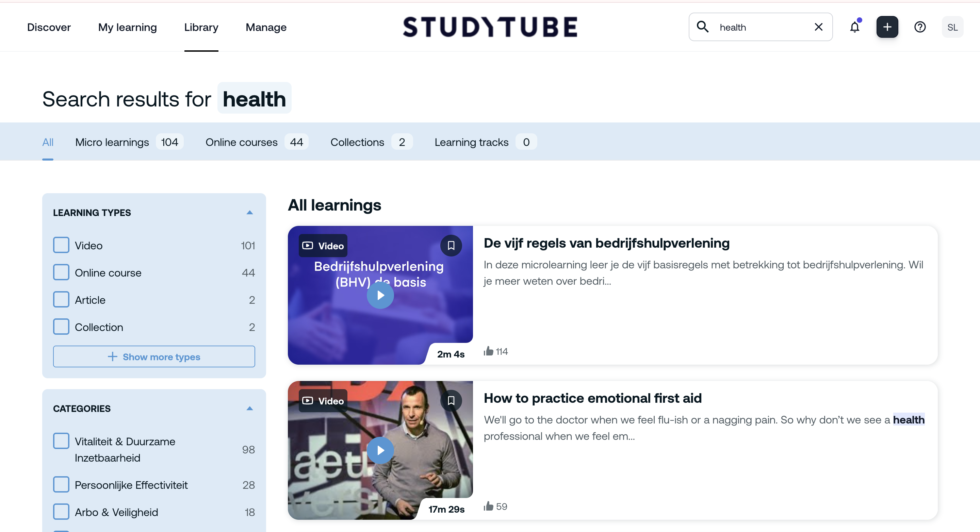Expand Show more types
This screenshot has width=980, height=532.
(154, 357)
